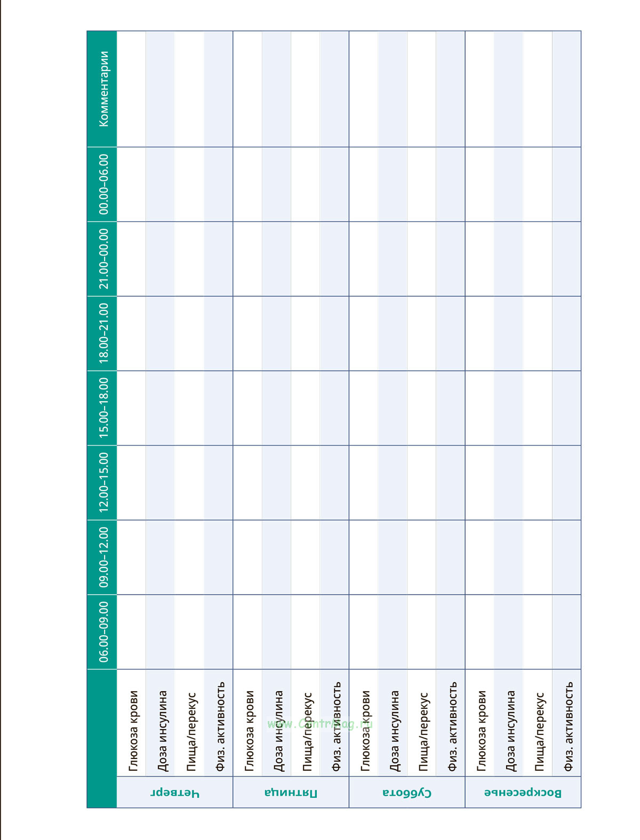Image resolution: width=640 pixels, height=840 pixels.
Task: Click Глюкоза крови label under Четверг
Action: point(133,732)
